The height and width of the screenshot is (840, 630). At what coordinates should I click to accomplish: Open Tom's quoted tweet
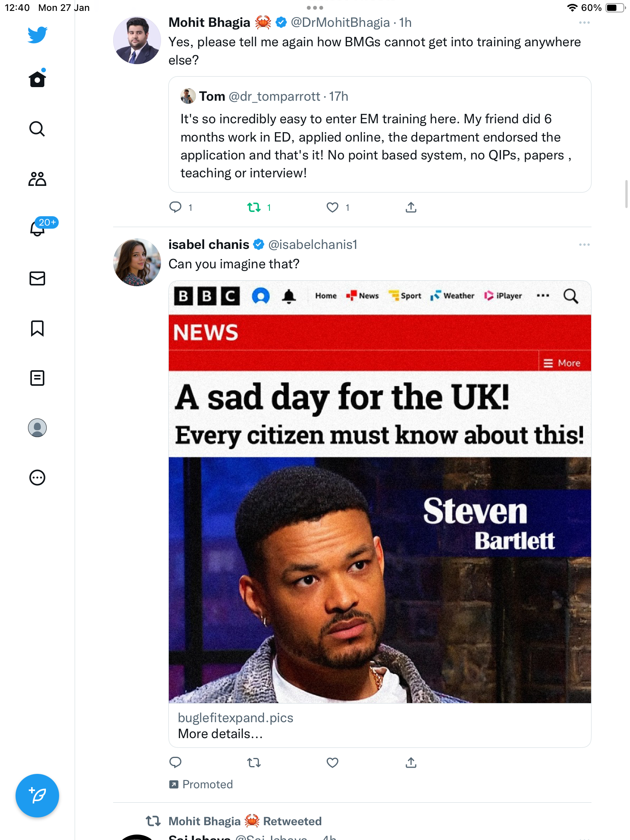[x=380, y=134]
